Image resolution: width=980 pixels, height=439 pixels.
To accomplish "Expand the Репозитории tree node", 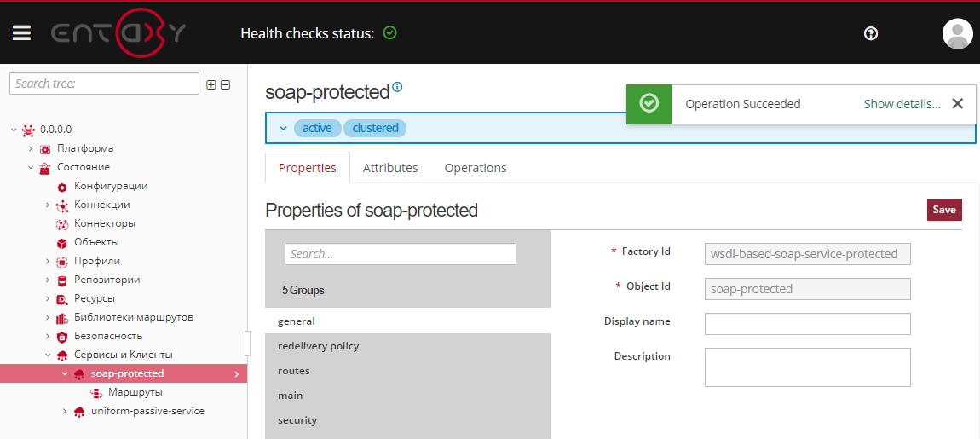I will (48, 280).
